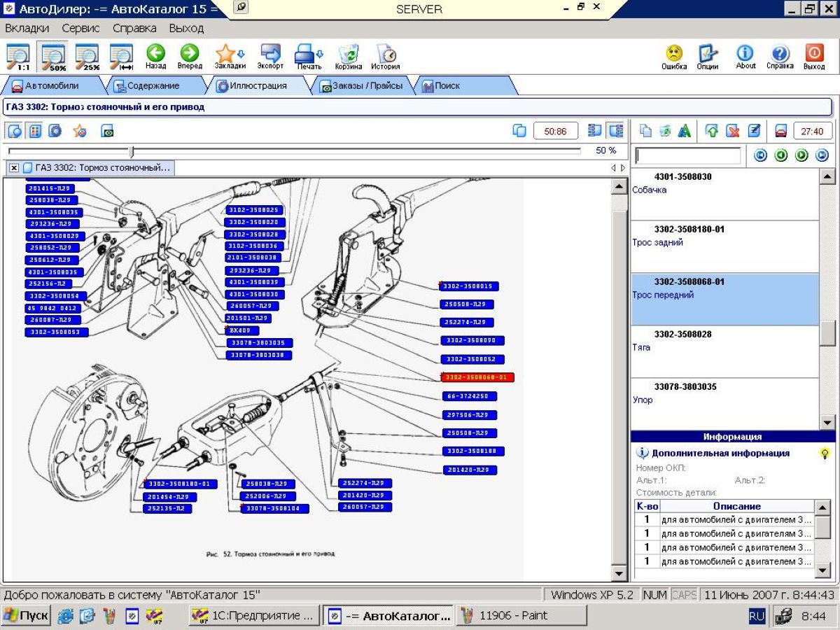Click the red 3302-3508068-01 label on diagram
Image resolution: width=840 pixels, height=630 pixels.
477,377
